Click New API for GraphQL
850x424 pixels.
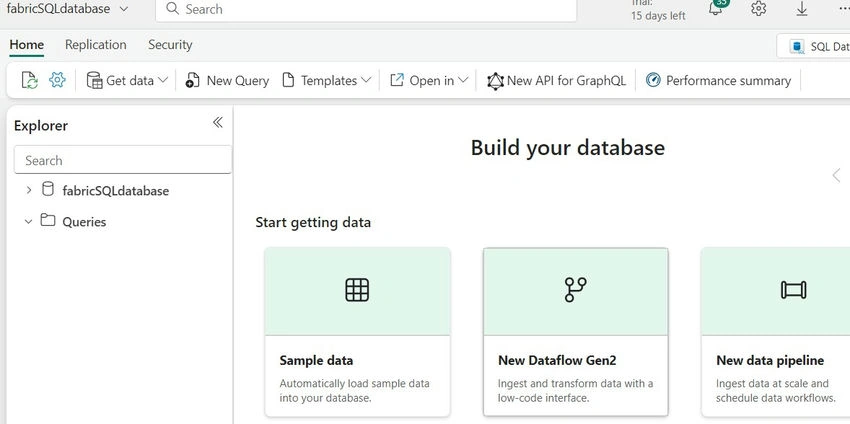[x=556, y=81]
